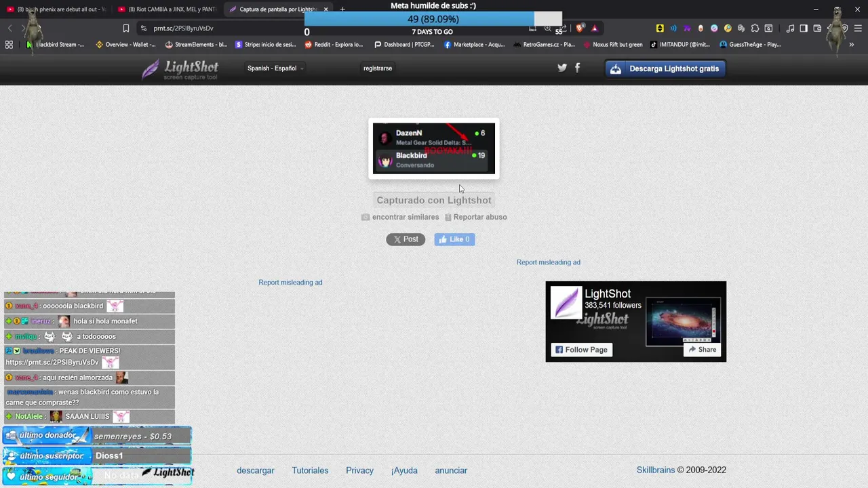
Task: Open the Extensions puzzle-piece menu
Action: [755, 28]
